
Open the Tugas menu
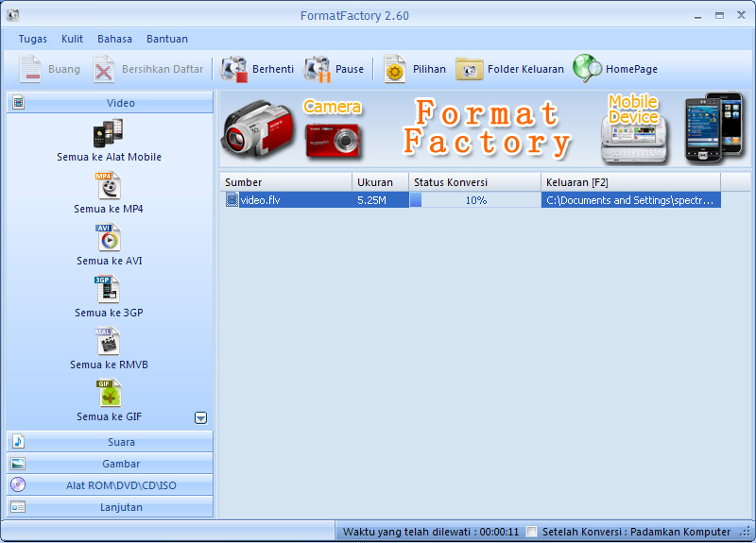33,39
